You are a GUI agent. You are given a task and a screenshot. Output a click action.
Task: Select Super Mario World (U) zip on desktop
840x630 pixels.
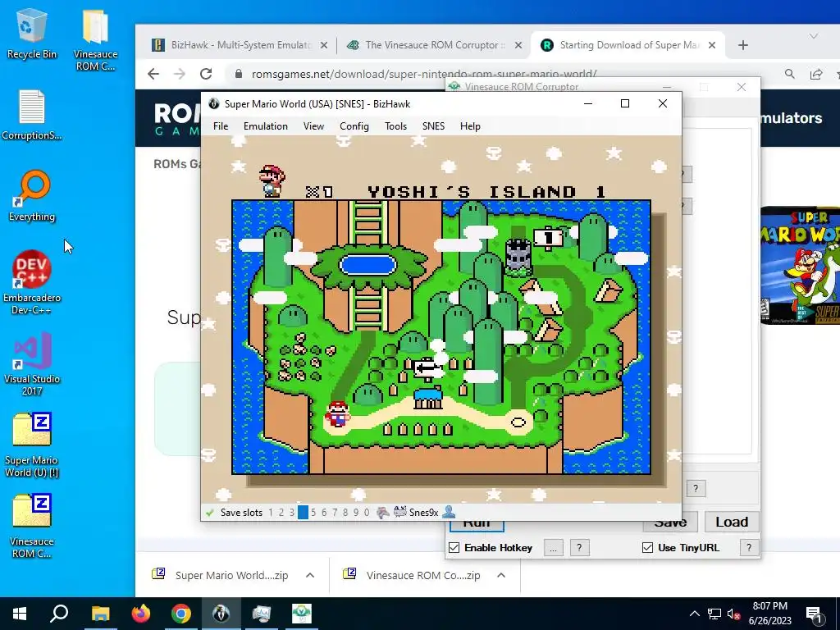pos(32,445)
